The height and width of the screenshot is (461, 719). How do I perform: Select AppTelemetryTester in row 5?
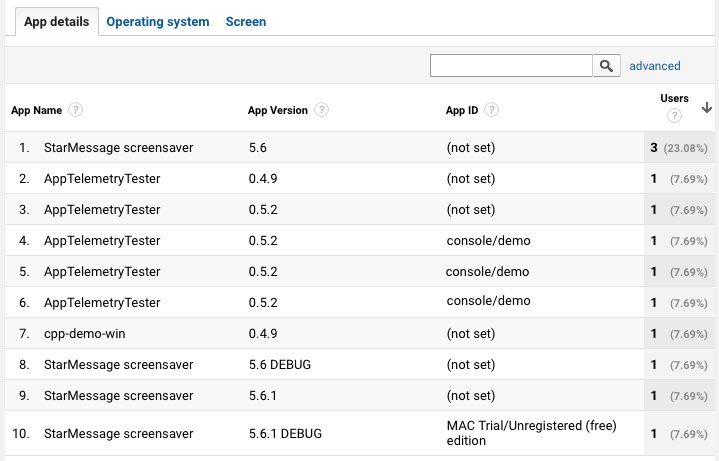pyautogui.click(x=102, y=272)
